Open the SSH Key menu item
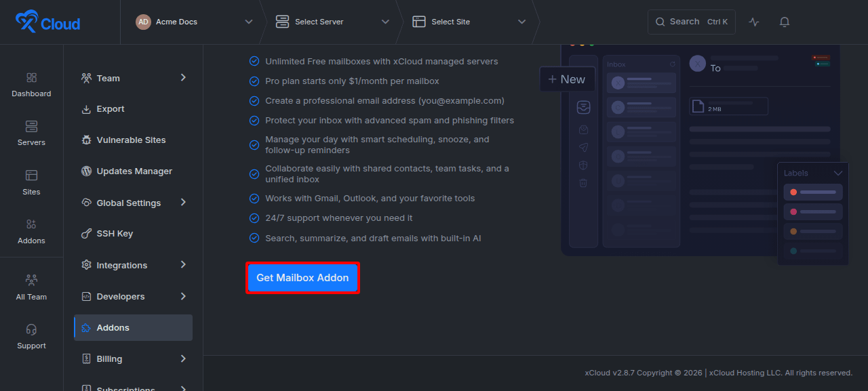This screenshot has height=391, width=868. click(x=133, y=234)
